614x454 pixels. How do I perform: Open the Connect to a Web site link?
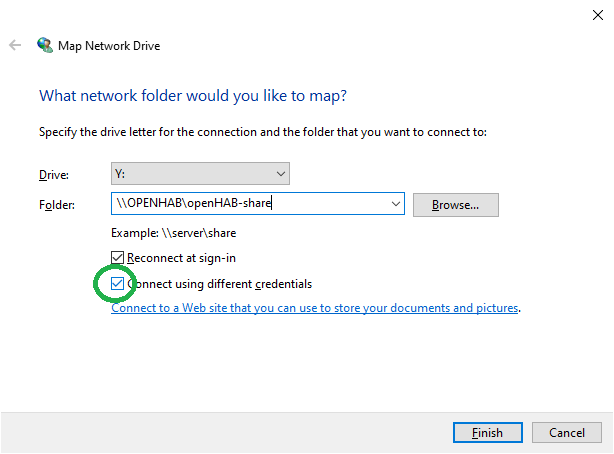click(314, 308)
